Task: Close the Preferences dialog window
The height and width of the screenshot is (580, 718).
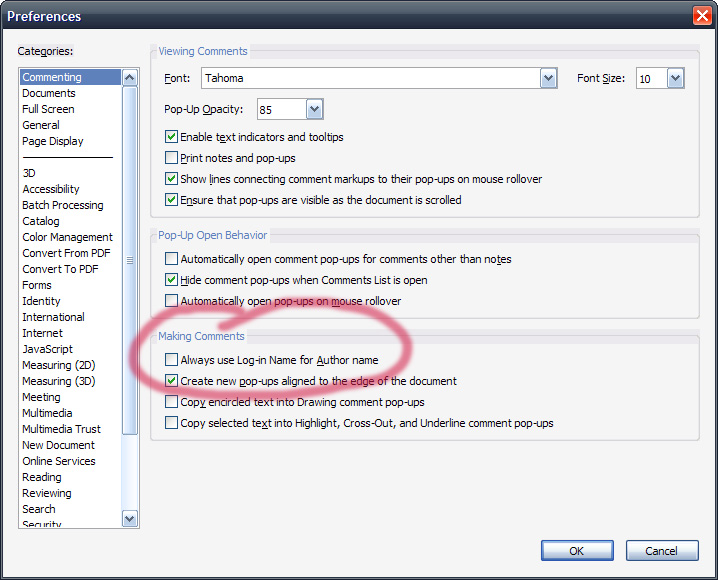Action: 701,16
